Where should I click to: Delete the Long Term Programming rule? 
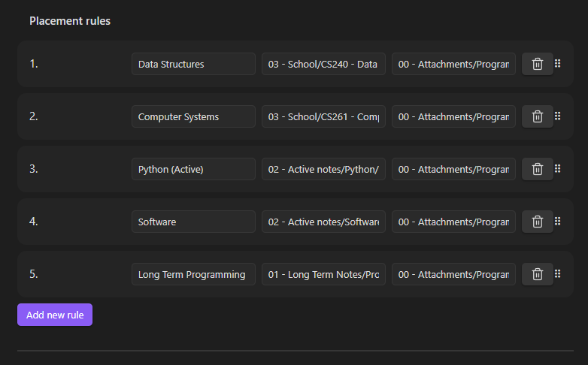(537, 274)
